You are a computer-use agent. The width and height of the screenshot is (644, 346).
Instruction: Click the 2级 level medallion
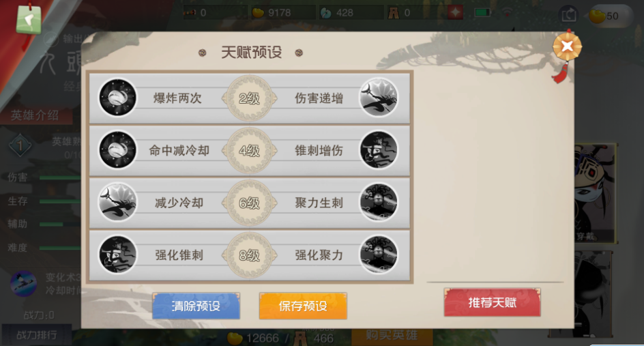[249, 98]
